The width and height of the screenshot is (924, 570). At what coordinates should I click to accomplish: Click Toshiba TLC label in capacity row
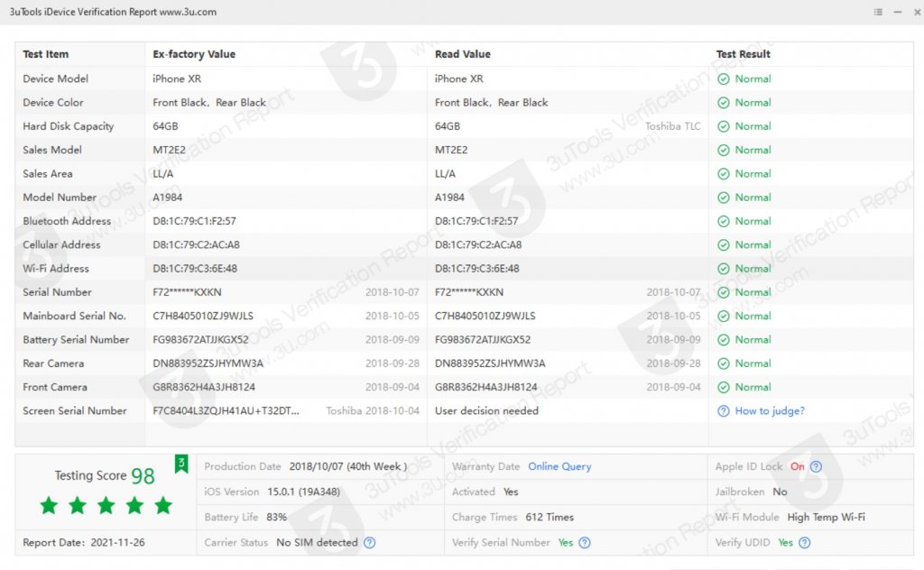click(x=672, y=126)
